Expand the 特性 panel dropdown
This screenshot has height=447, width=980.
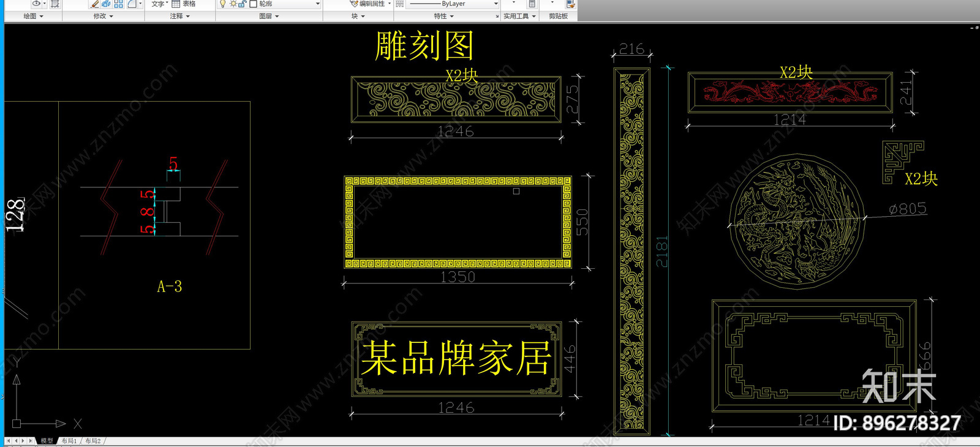(443, 17)
